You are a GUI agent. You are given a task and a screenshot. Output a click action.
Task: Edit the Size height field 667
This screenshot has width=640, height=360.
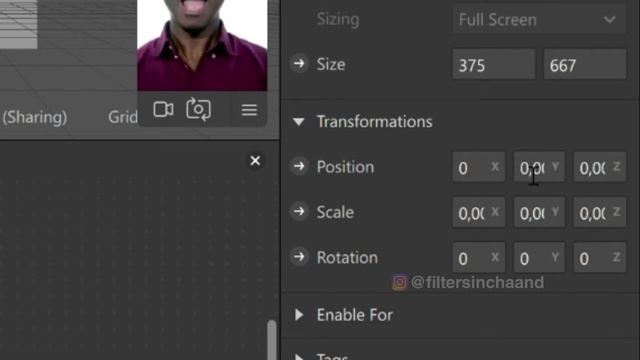[585, 64]
